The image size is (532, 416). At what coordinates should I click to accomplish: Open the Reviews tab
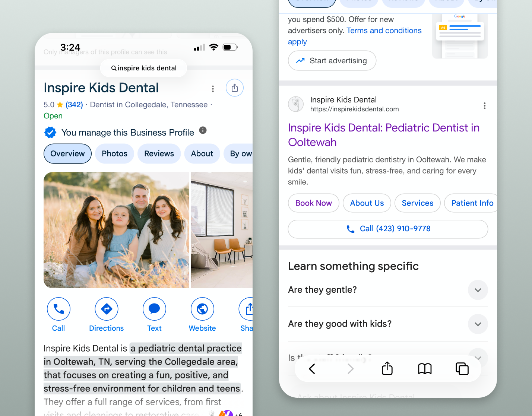click(159, 153)
